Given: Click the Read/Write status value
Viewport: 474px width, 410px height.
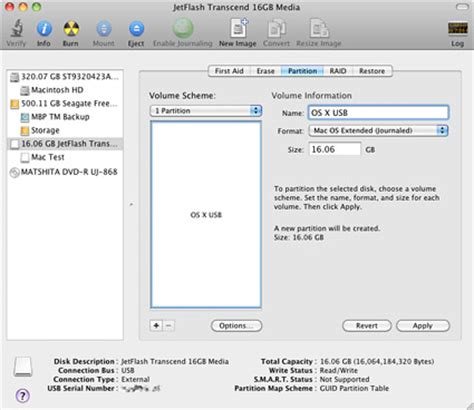Looking at the screenshot, I should (338, 371).
